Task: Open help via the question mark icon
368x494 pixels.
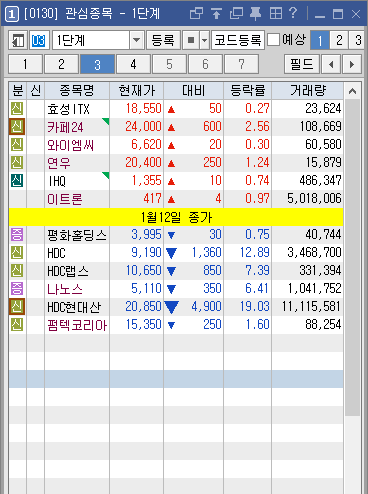Action: (293, 13)
